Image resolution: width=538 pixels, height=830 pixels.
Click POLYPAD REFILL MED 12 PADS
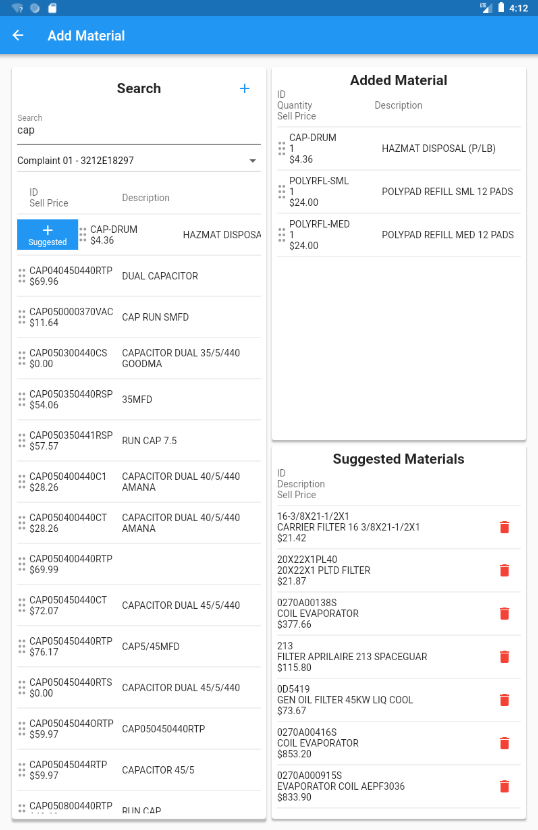(447, 234)
